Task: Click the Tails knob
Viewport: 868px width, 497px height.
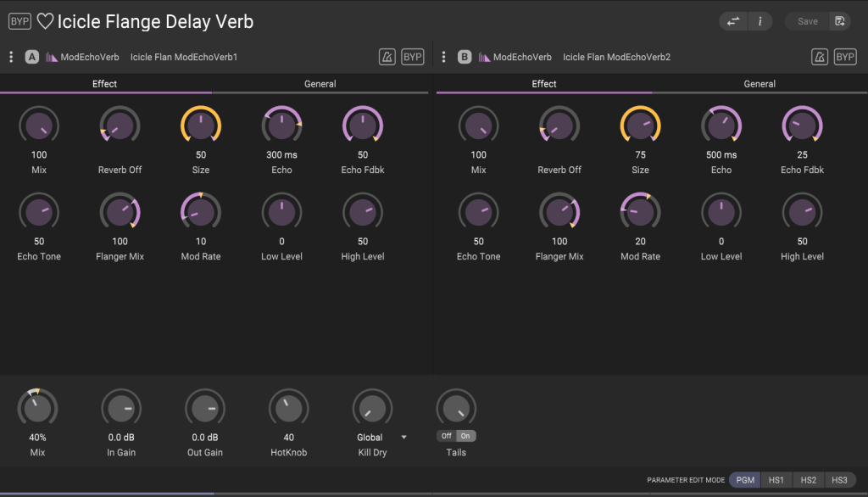Action: [456, 409]
